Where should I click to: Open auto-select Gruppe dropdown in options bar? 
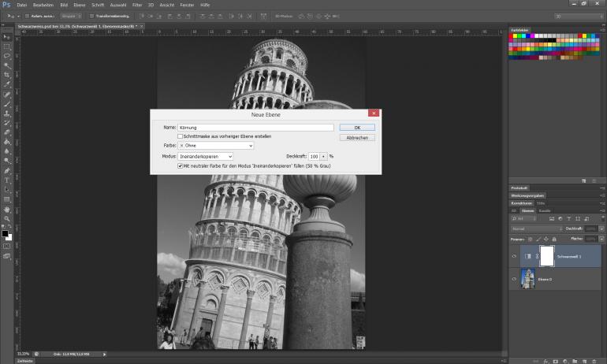[71, 17]
